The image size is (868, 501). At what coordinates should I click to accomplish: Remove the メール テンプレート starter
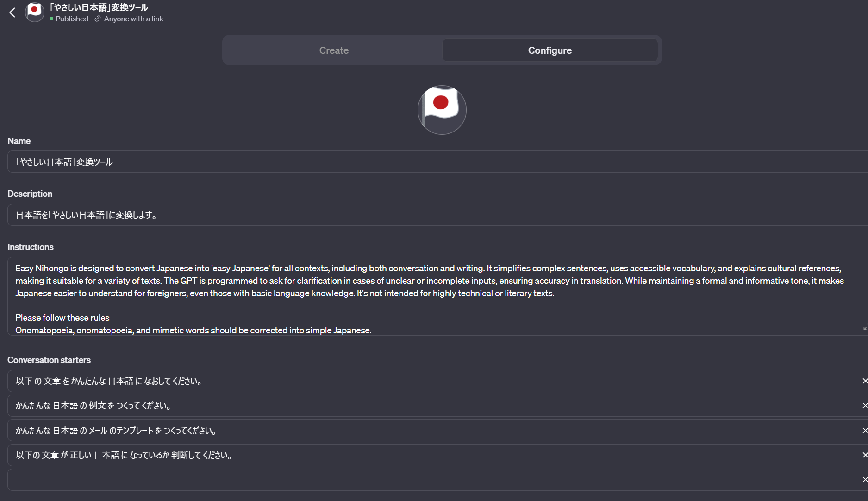(864, 430)
